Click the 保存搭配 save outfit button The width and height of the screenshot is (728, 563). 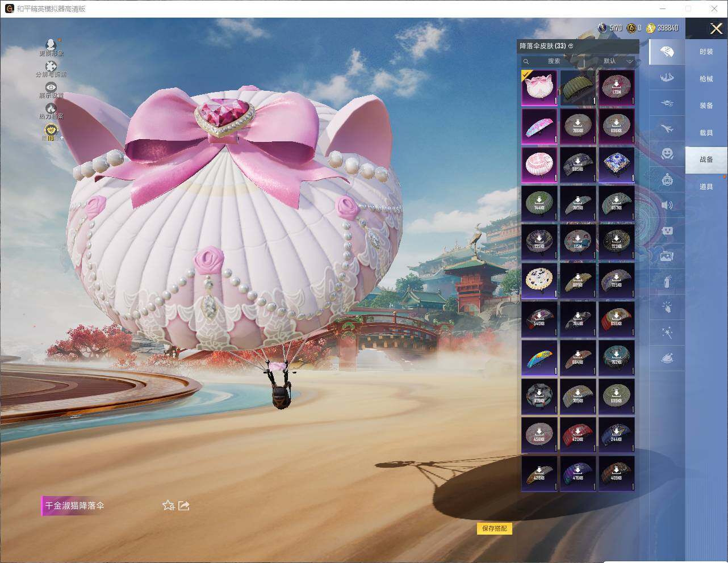[x=495, y=528]
